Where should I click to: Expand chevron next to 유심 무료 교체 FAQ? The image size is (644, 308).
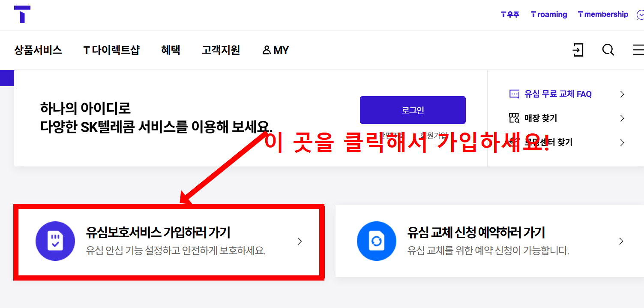click(x=622, y=94)
